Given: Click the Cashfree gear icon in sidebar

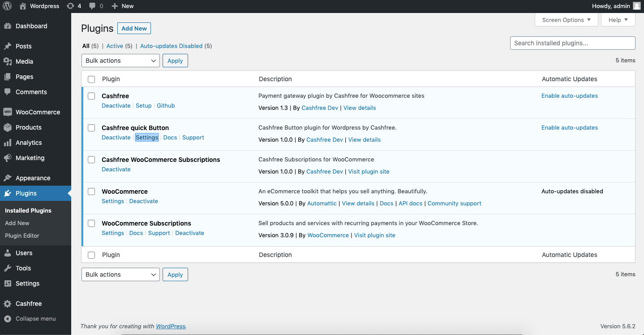Looking at the screenshot, I should (8, 304).
